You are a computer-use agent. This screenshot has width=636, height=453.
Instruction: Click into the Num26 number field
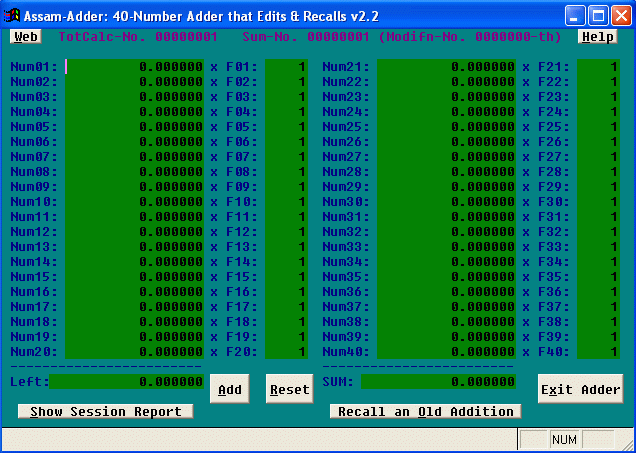tap(446, 142)
